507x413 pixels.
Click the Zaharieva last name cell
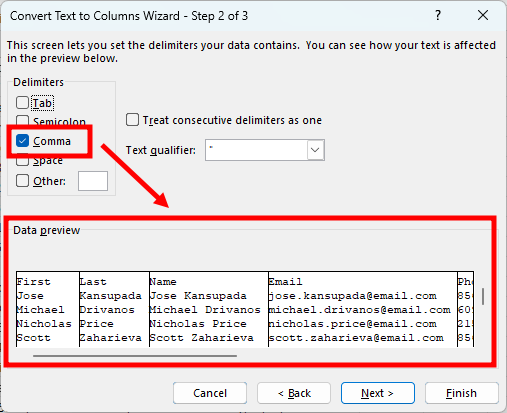tap(111, 338)
